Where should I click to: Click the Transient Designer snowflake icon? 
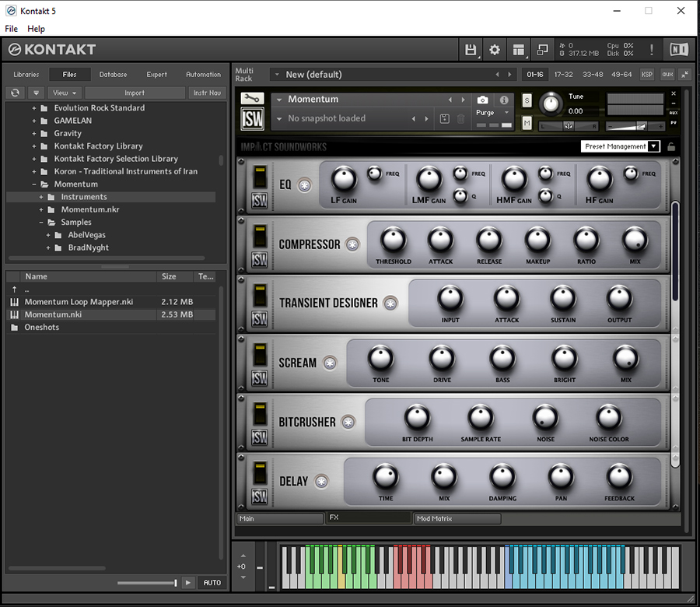(x=390, y=303)
